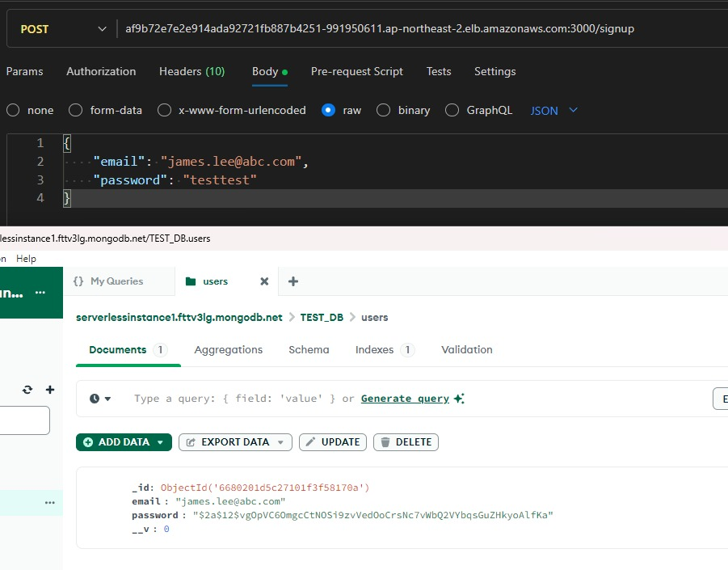Click the _id ObjectId value in the document
This screenshot has height=570, width=728.
tap(265, 488)
